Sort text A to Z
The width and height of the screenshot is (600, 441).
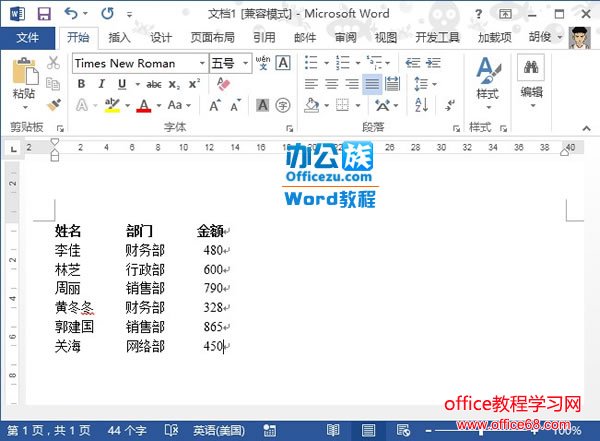(421, 105)
